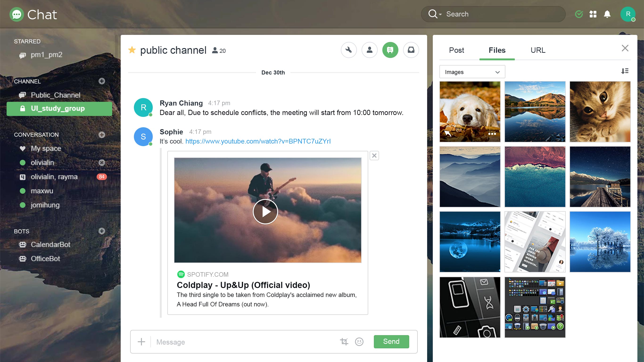The image size is (644, 362).
Task: Open the icon set collection thumbnail
Action: (x=535, y=307)
